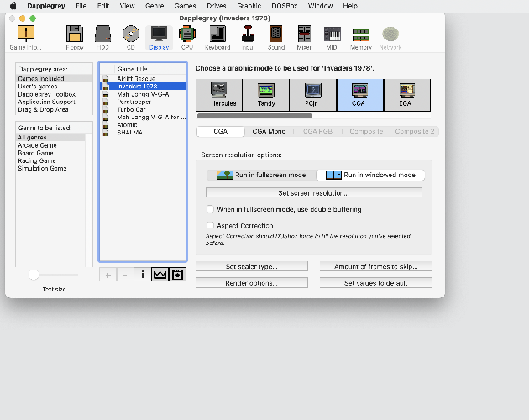Open the Floppy settings icon
The width and height of the screenshot is (529, 420).
pos(75,37)
